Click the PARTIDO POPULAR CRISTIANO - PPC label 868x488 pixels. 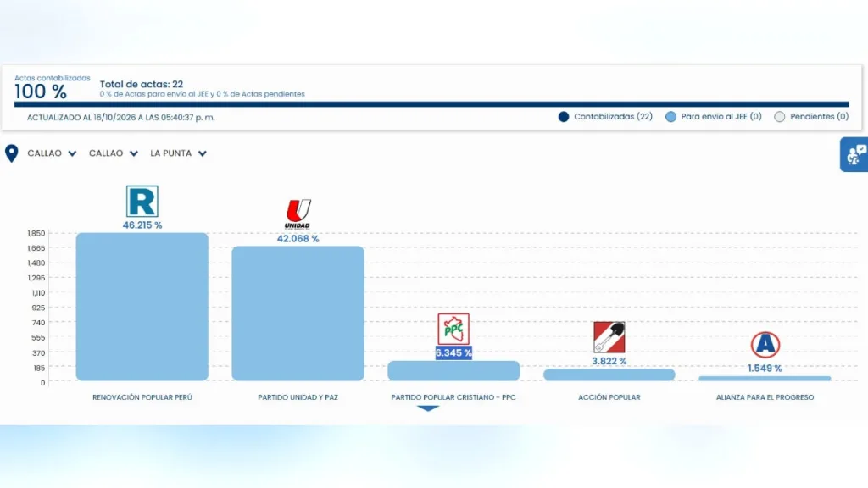coord(453,397)
